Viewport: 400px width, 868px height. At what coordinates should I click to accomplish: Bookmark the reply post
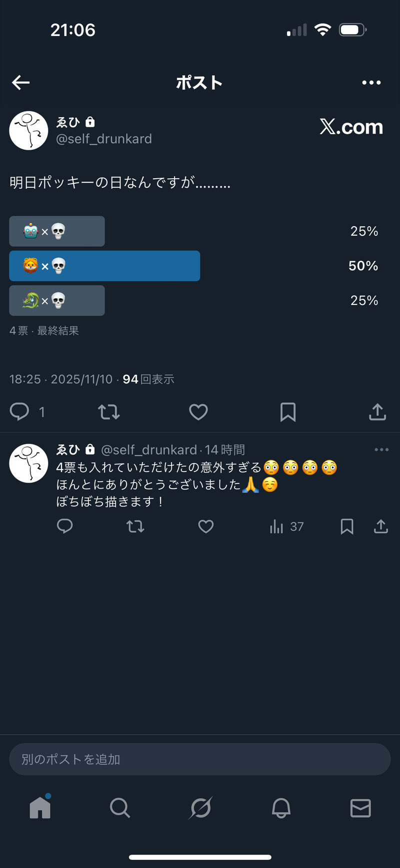coord(347,527)
